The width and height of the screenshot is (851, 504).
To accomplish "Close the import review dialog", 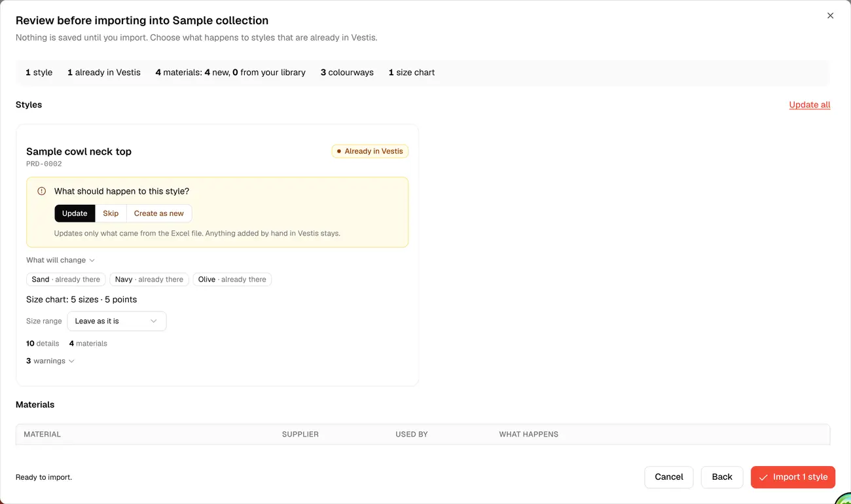I will (830, 16).
